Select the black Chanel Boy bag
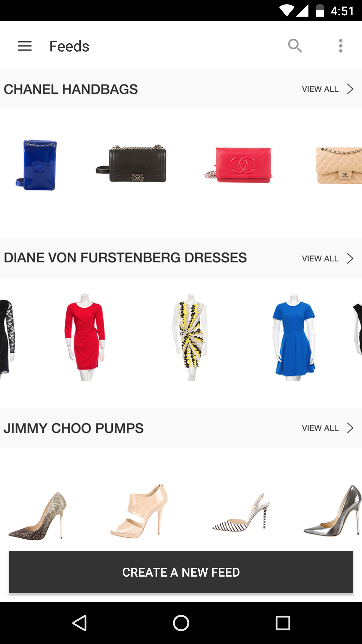362x644 pixels. (x=131, y=164)
